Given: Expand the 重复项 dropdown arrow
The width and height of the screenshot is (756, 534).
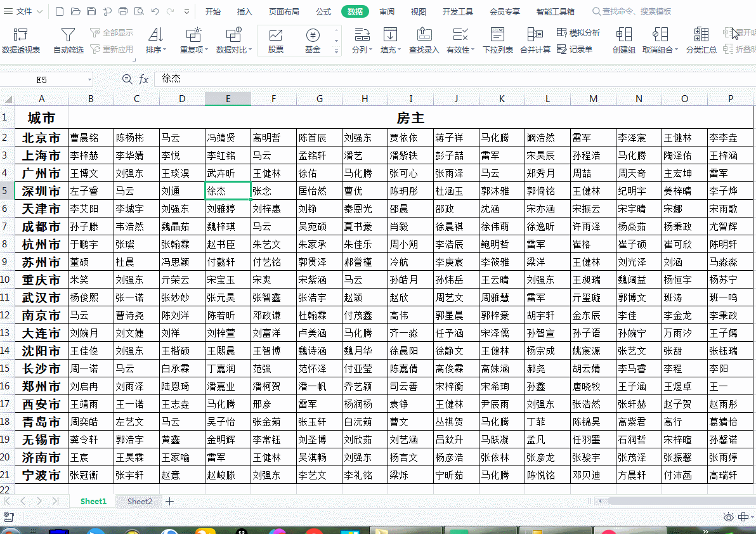Looking at the screenshot, I should click(x=206, y=49).
